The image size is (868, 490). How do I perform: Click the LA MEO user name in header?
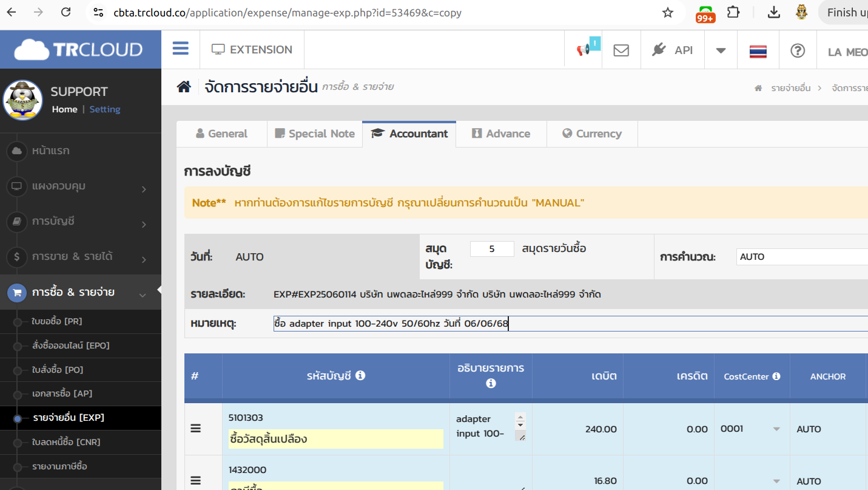(847, 52)
